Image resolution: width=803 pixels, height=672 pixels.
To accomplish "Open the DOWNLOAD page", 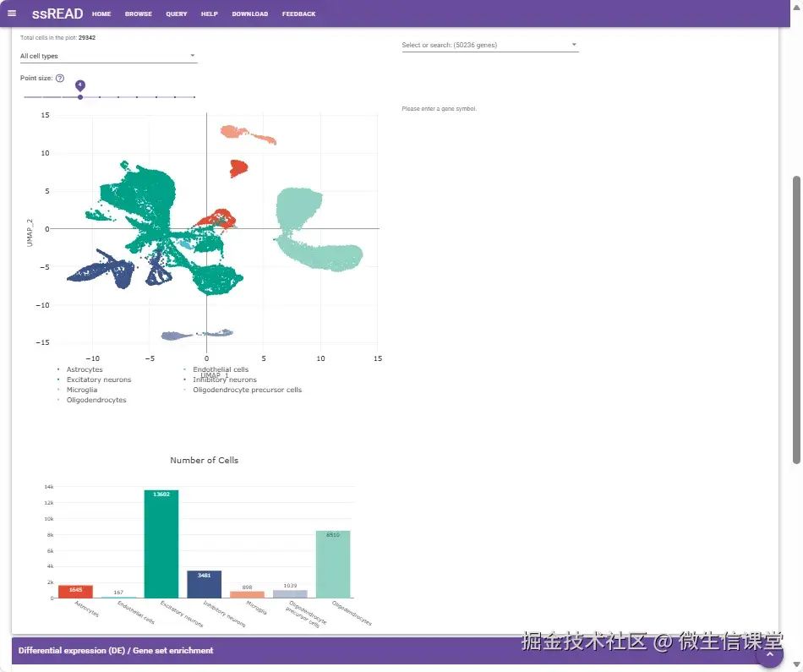I will pos(250,14).
